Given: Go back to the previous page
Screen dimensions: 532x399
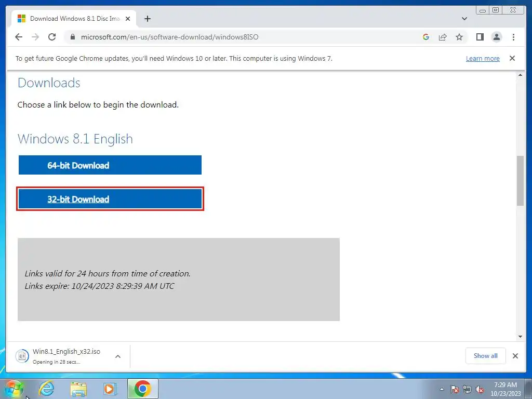Looking at the screenshot, I should [x=19, y=37].
